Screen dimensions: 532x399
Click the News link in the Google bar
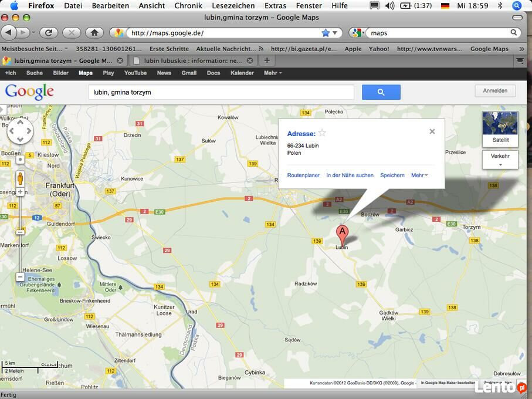(x=164, y=73)
